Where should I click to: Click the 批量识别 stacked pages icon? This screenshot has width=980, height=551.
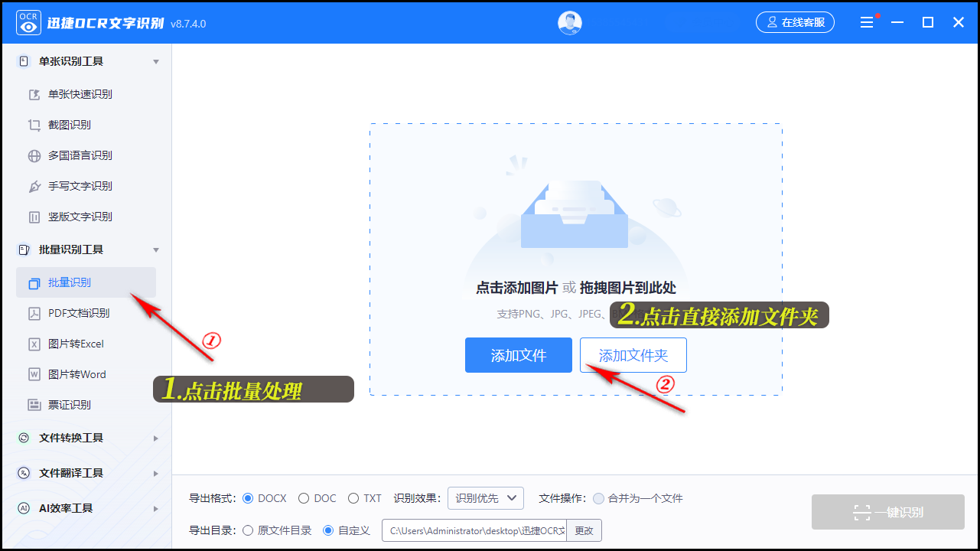pos(34,282)
